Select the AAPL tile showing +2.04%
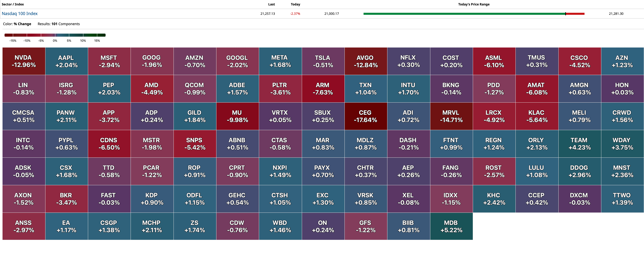 pyautogui.click(x=67, y=61)
